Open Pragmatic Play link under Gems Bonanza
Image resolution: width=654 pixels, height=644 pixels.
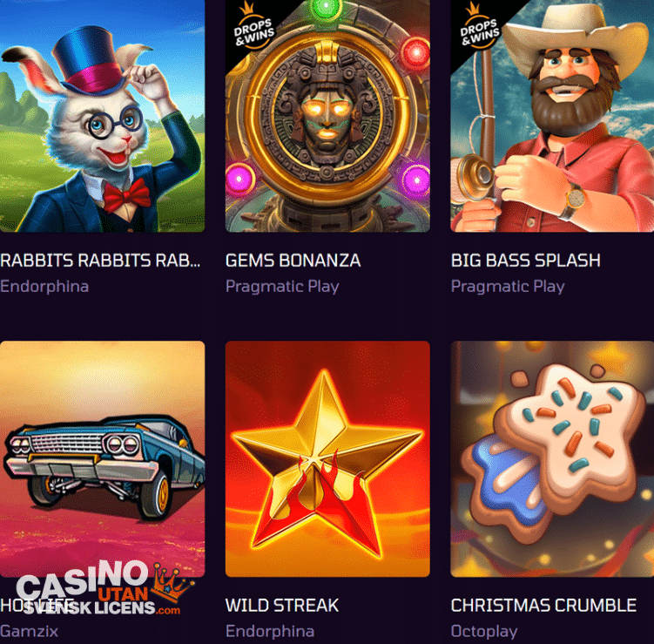click(282, 287)
